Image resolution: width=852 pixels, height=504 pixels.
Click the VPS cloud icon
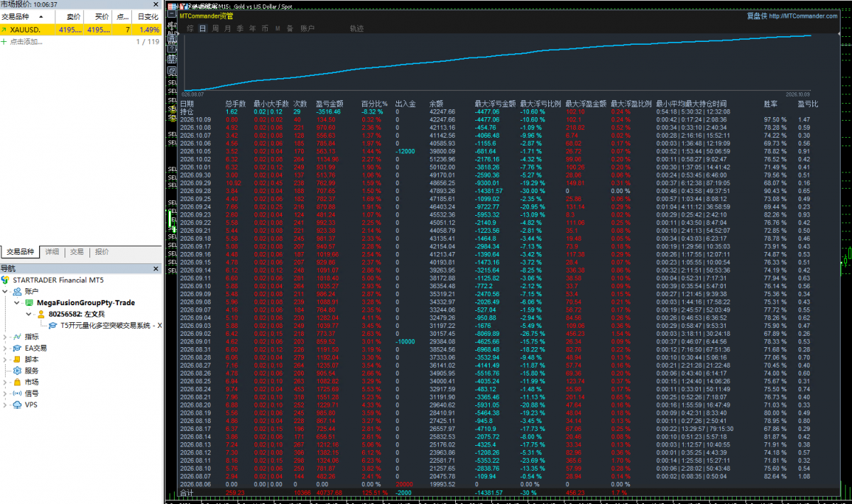click(17, 405)
